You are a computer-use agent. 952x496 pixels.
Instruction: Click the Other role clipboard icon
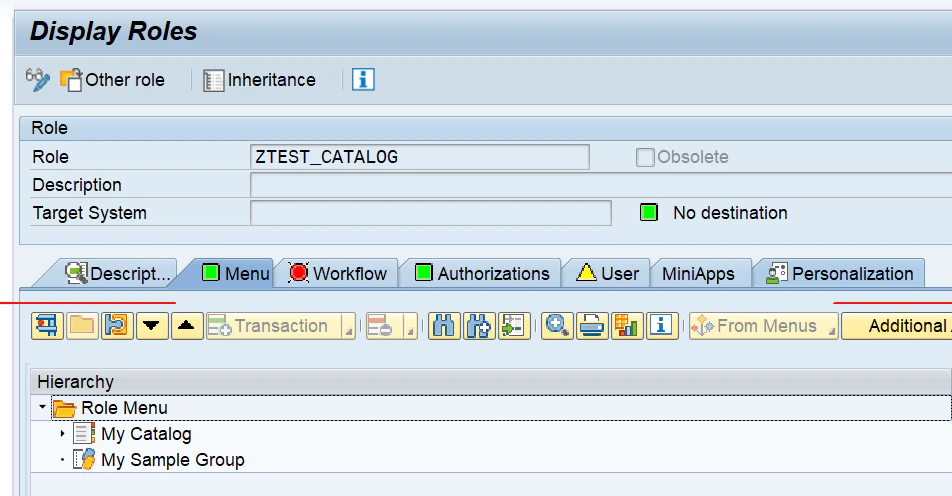tap(71, 80)
